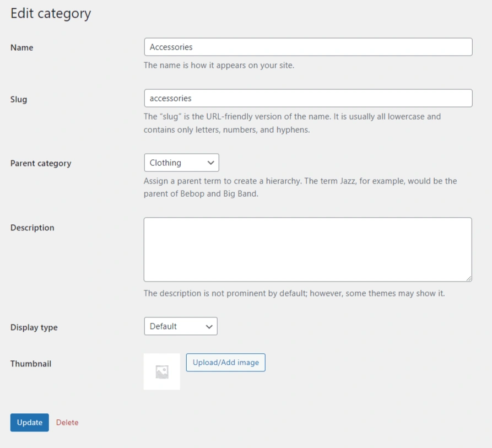This screenshot has width=492, height=448.
Task: Click inside the Name field showing Accessories
Action: click(308, 47)
